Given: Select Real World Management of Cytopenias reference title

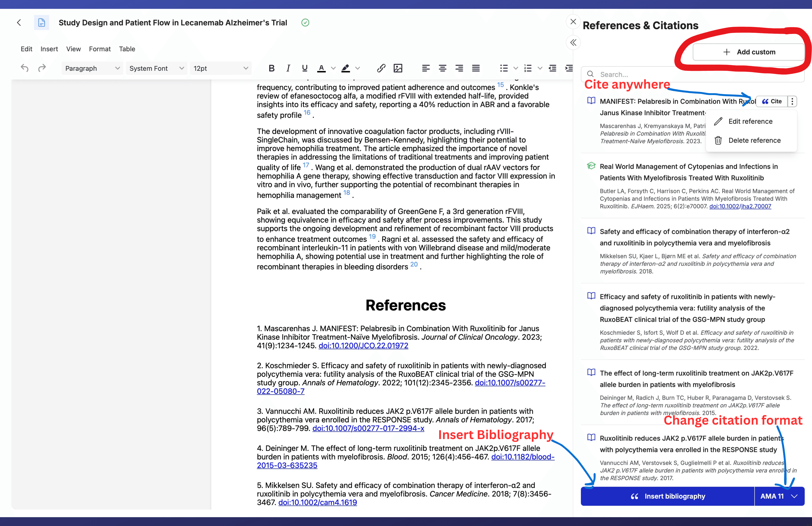Looking at the screenshot, I should coord(689,172).
